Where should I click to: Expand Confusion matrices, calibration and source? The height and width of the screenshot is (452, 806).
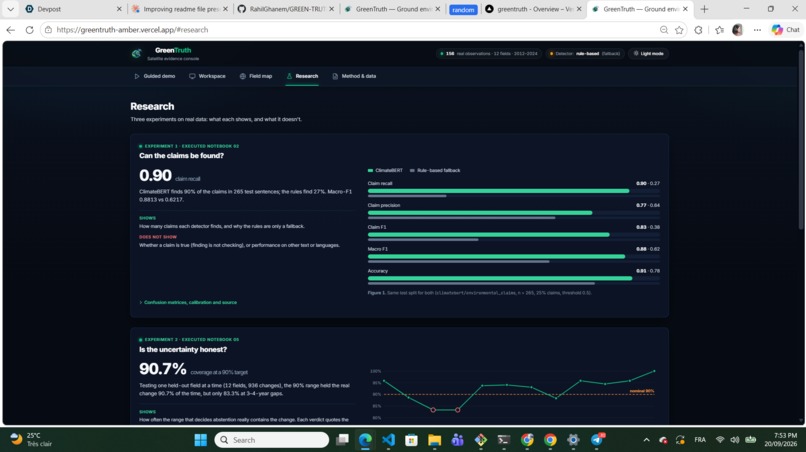188,302
